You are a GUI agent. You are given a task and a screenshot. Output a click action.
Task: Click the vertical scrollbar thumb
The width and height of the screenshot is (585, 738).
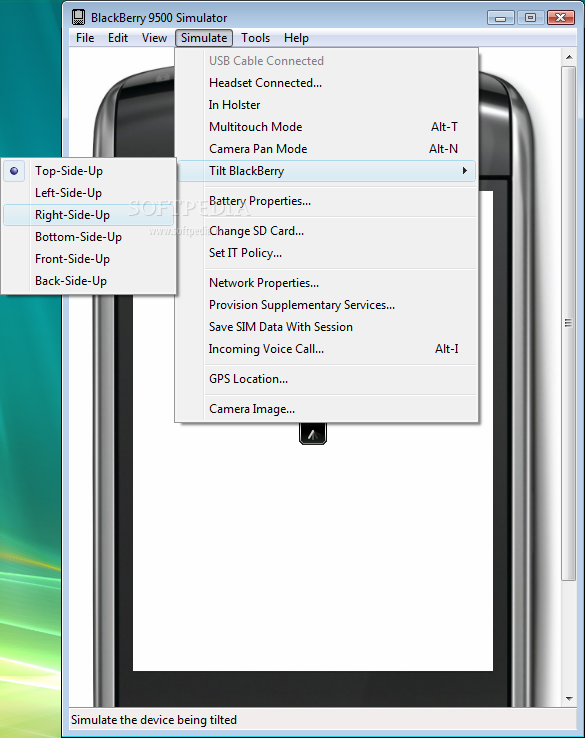click(x=569, y=323)
